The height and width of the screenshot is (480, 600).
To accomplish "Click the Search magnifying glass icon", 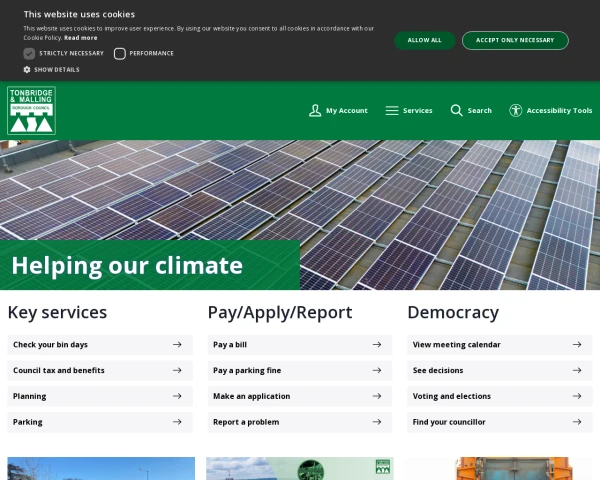I will tap(457, 110).
